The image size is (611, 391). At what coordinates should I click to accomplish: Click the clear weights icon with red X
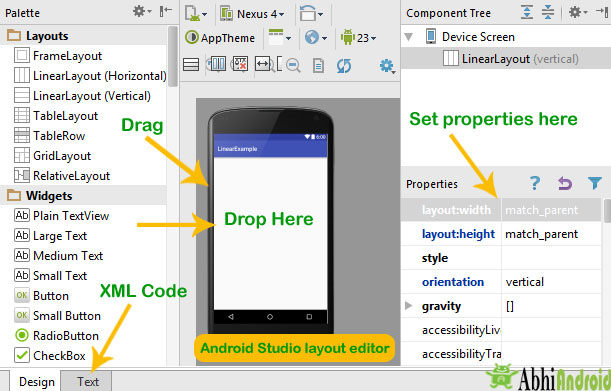240,64
